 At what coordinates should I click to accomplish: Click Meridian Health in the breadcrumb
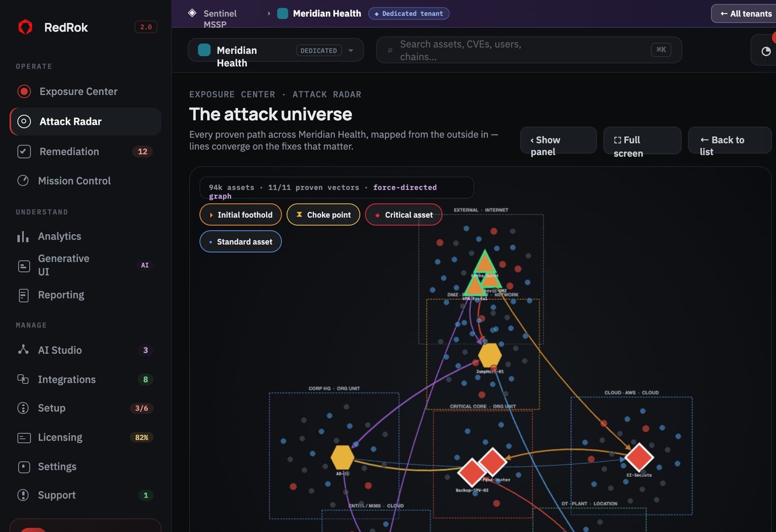pos(327,14)
